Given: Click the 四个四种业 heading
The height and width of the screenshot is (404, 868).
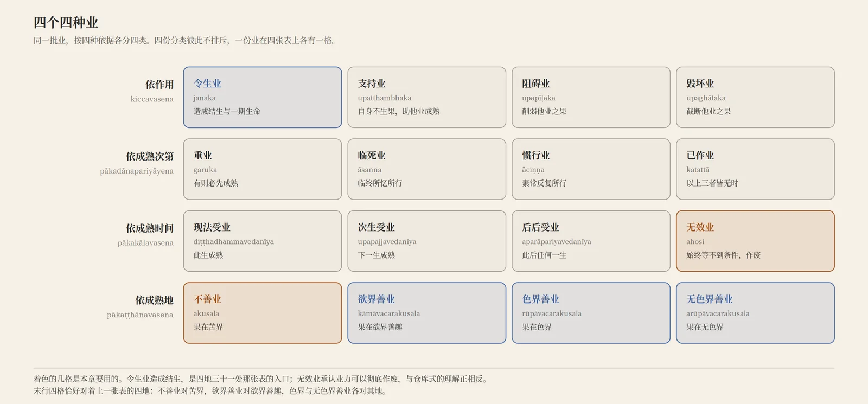Looking at the screenshot, I should pos(66,22).
